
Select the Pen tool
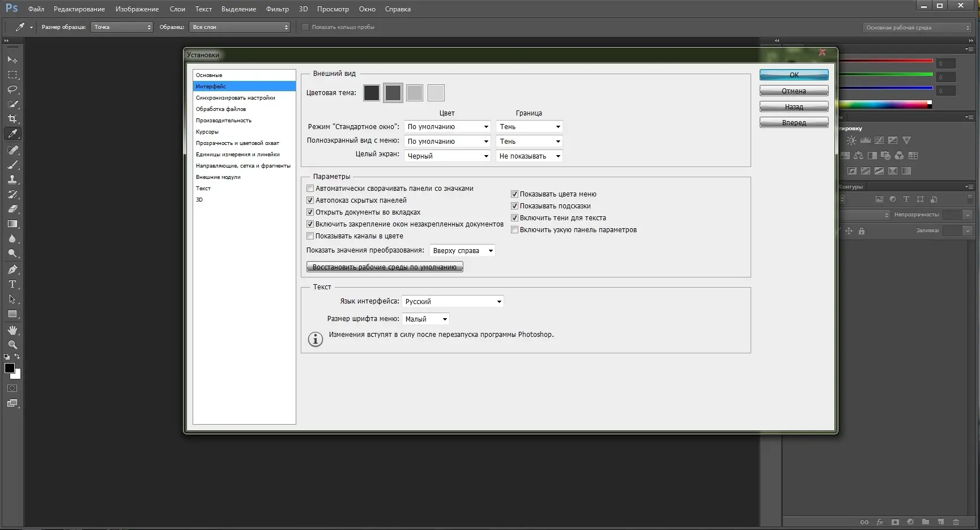[12, 270]
